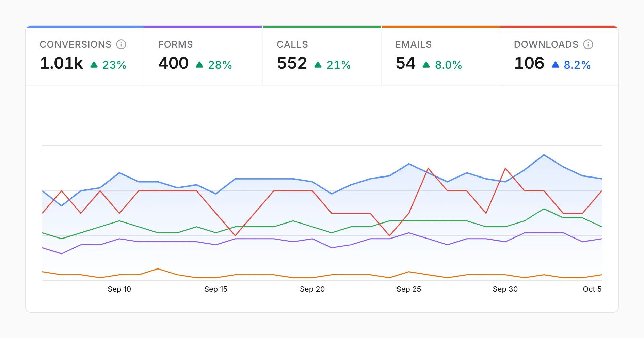This screenshot has height=338, width=644.
Task: Open the info icon next to Downloads
Action: coord(588,44)
